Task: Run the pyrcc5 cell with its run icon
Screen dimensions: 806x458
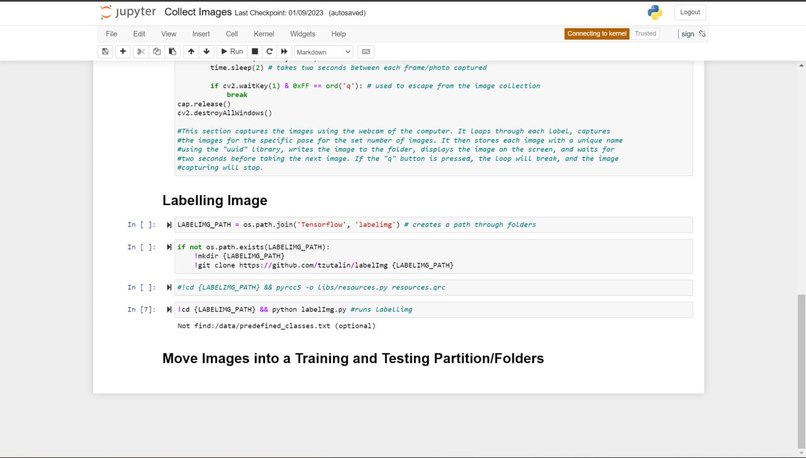Action: [169, 287]
